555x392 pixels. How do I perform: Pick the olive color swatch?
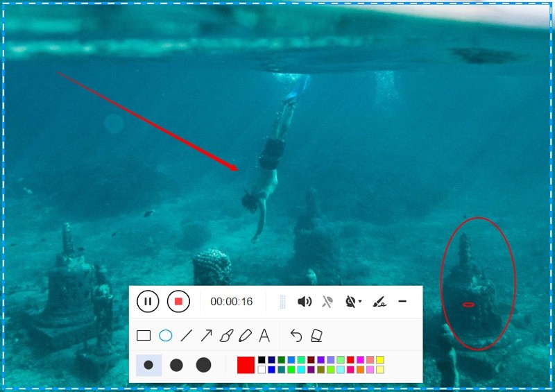click(x=321, y=369)
